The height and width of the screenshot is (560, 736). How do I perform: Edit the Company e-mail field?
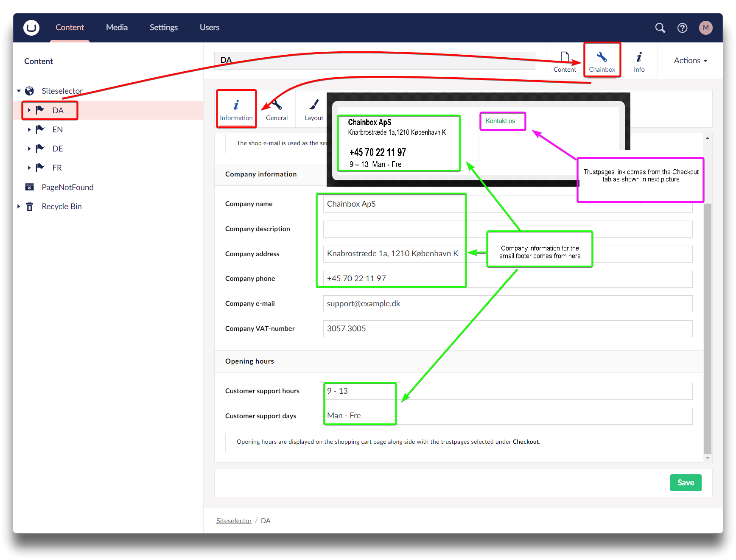pos(507,304)
